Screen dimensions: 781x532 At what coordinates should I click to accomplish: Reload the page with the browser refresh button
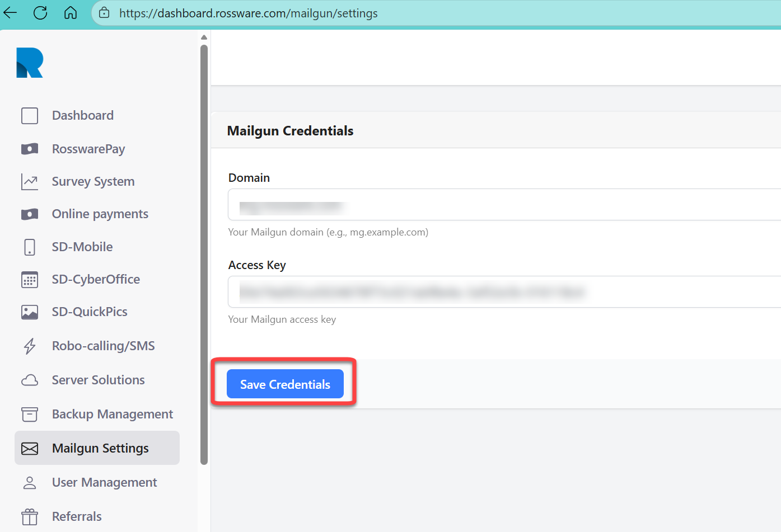(40, 13)
